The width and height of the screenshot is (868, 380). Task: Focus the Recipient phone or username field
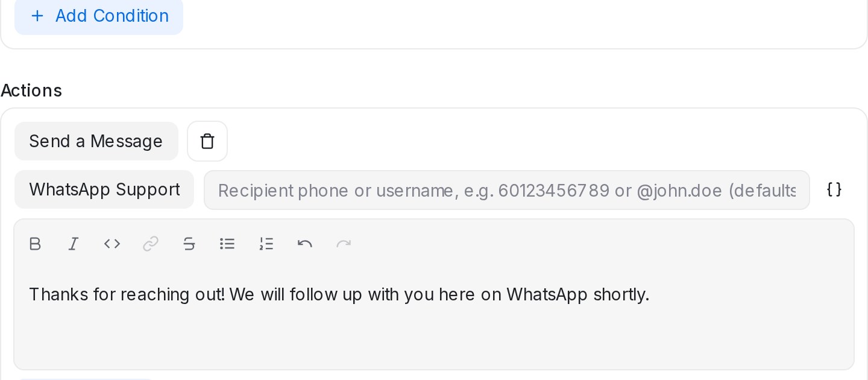point(506,190)
